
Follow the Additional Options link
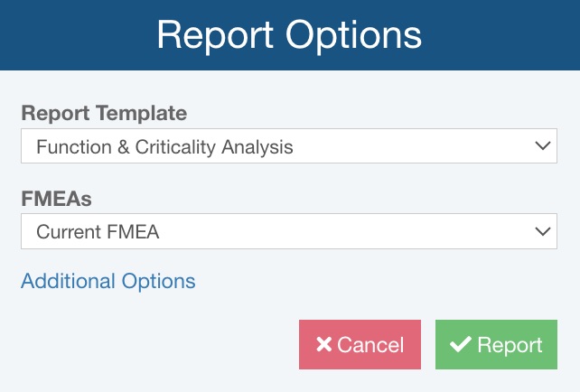pos(108,281)
